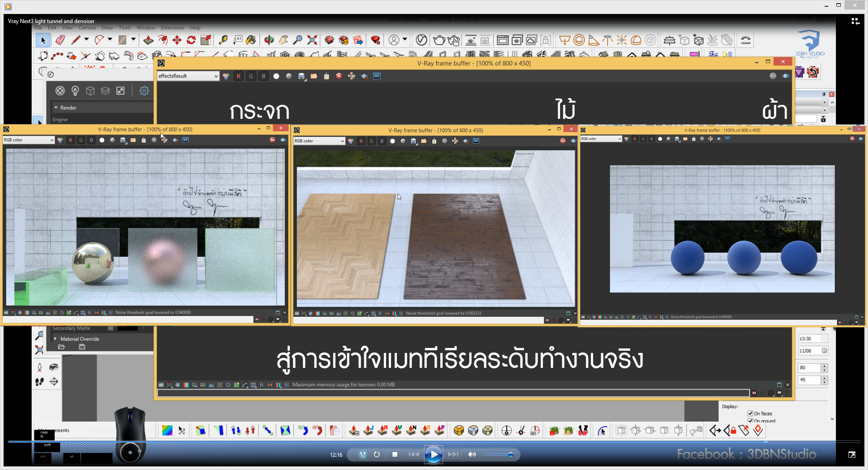Toggle red channel in glass frame buffer
The width and height of the screenshot is (868, 470).
(71, 140)
